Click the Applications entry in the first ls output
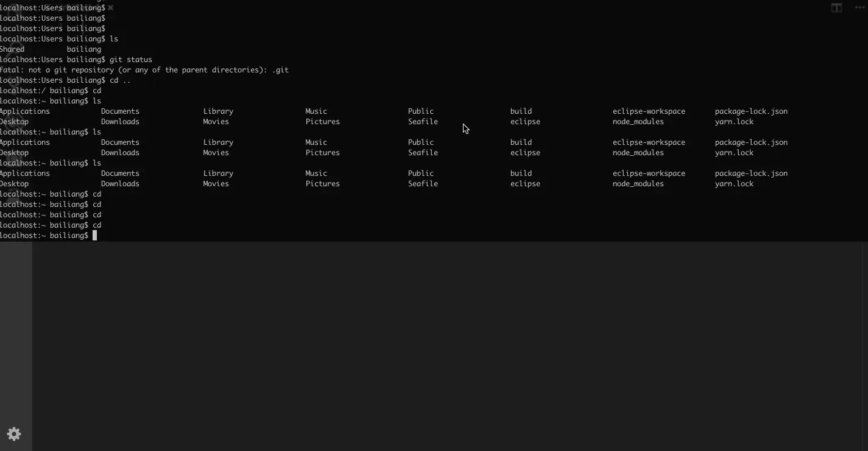The width and height of the screenshot is (868, 451). 25,111
